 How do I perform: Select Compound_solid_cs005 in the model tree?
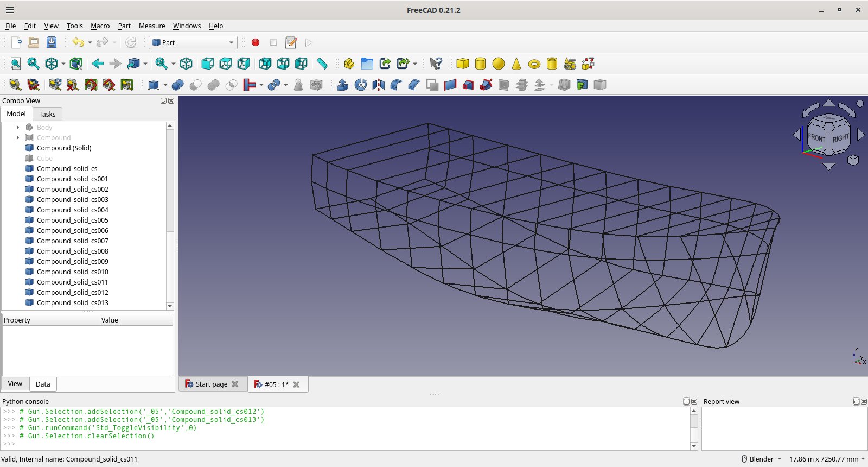72,220
